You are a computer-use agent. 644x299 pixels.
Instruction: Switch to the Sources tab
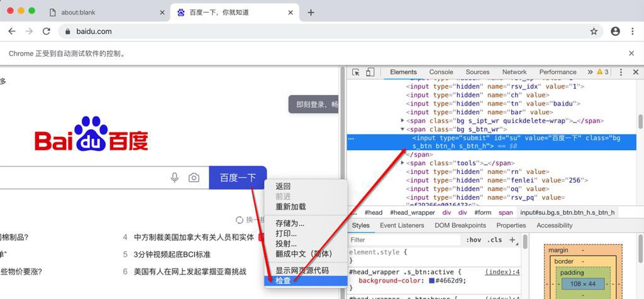[477, 72]
